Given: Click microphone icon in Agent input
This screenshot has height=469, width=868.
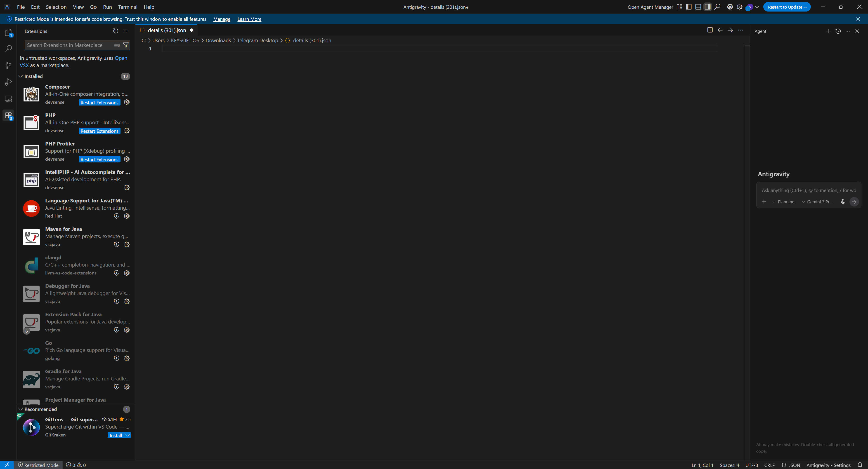Looking at the screenshot, I should pos(843,202).
